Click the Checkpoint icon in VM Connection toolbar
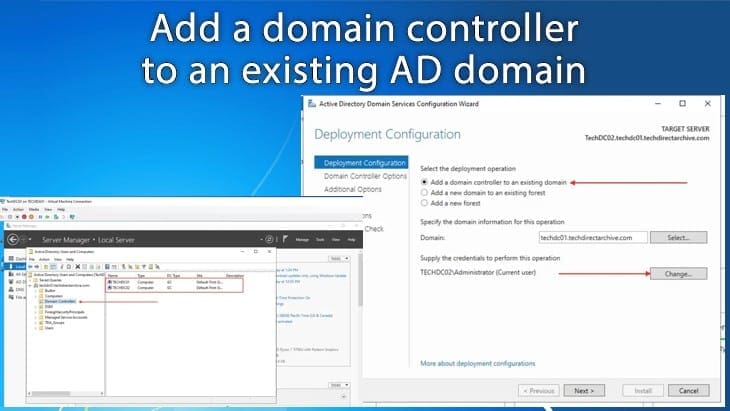The width and height of the screenshot is (730, 411). coord(56,217)
